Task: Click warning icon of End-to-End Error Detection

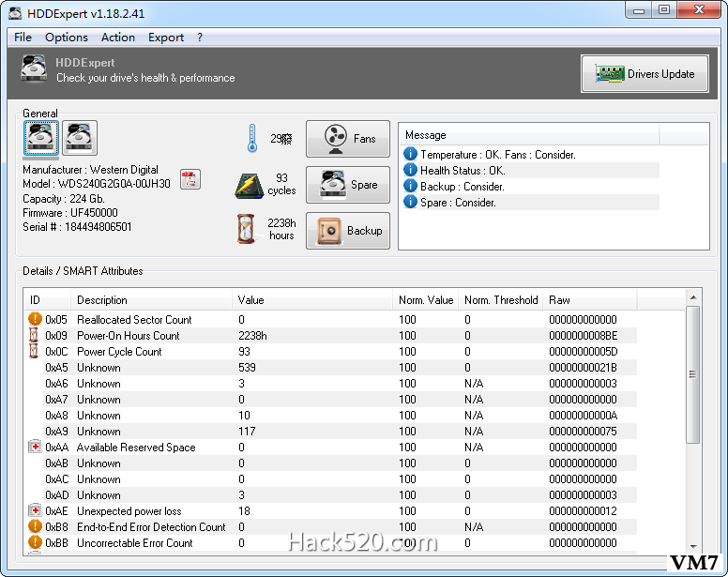Action: (x=35, y=526)
